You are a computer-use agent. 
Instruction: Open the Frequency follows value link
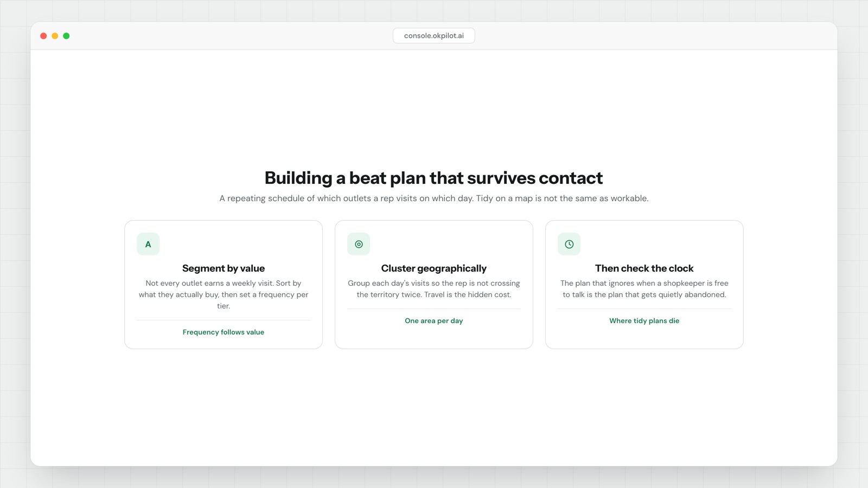click(x=224, y=332)
